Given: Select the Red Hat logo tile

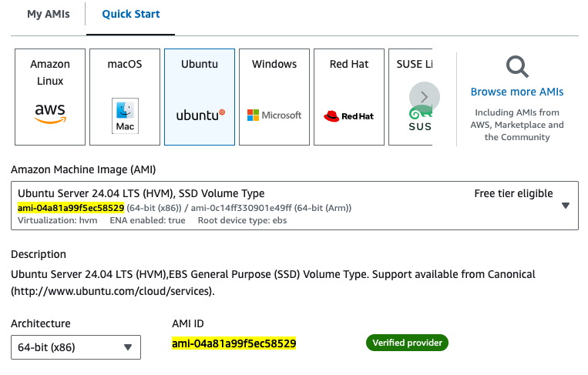Looking at the screenshot, I should [x=349, y=97].
